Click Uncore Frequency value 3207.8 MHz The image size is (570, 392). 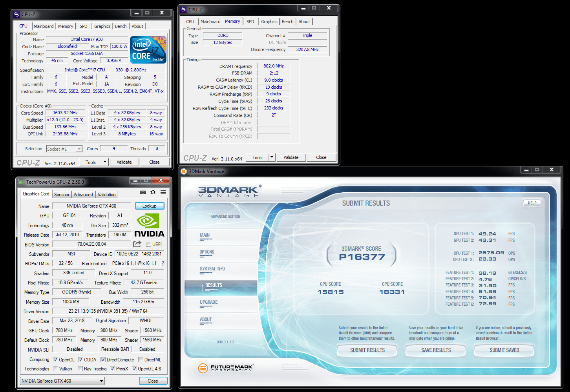pos(307,49)
